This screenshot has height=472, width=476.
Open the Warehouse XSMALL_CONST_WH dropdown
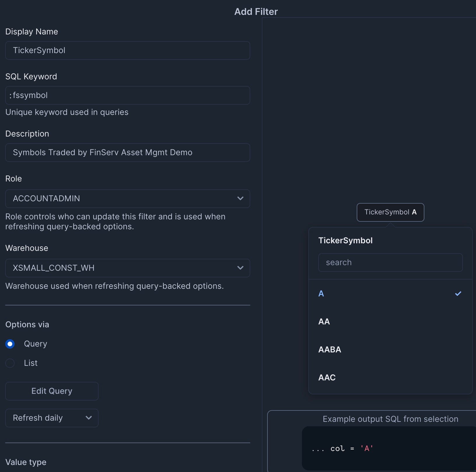coord(123,268)
